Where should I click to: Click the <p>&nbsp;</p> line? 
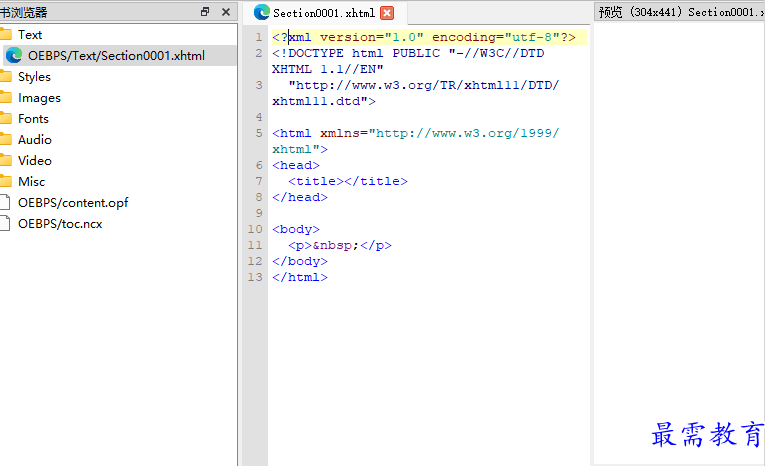pos(340,246)
